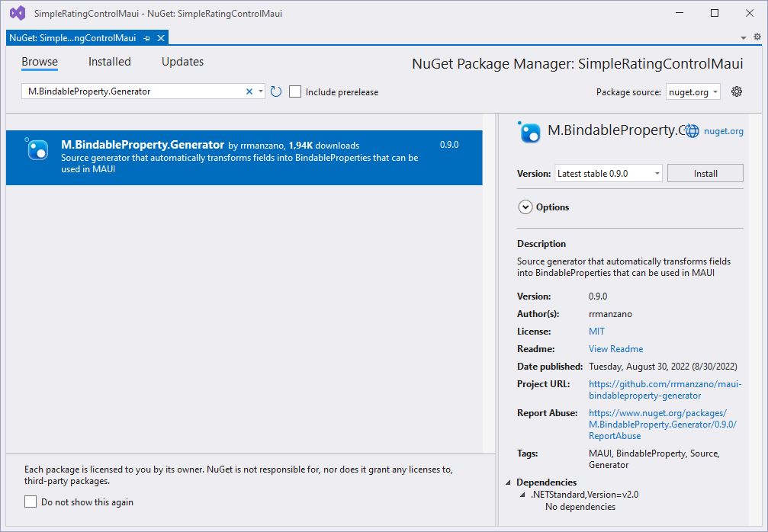Open the Version dropdown Latest stable 0.9.0

pos(609,174)
